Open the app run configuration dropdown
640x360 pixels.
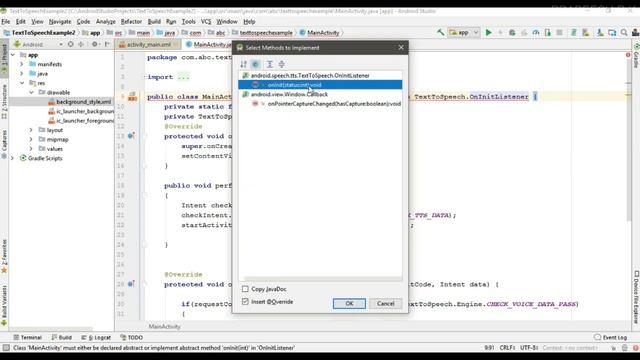[x=464, y=32]
